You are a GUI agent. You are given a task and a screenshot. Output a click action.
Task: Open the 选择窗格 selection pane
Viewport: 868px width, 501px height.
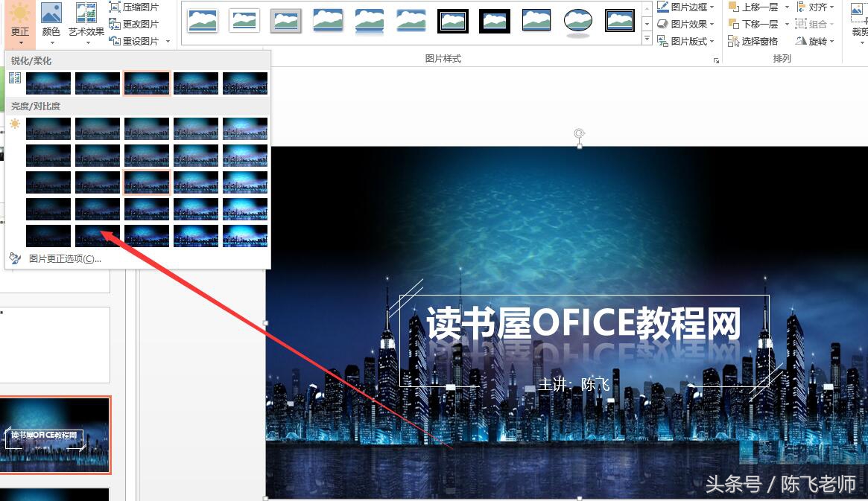point(753,41)
